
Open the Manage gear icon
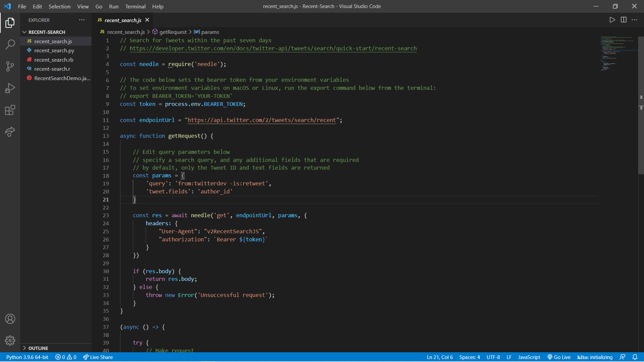(10, 341)
